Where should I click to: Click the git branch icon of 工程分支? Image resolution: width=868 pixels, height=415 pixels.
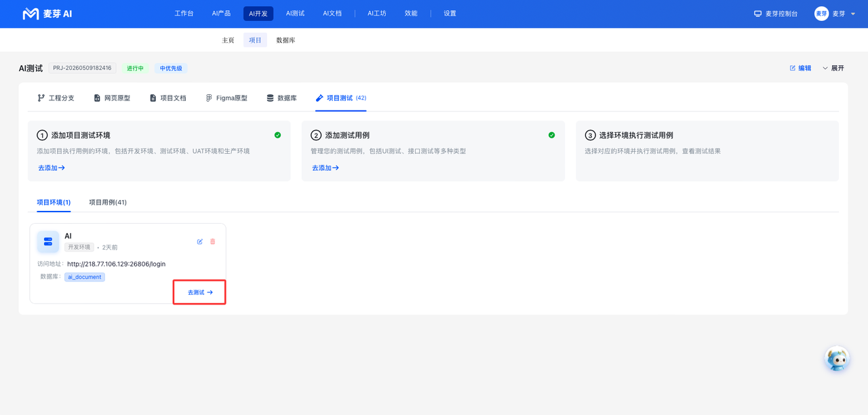(41, 98)
